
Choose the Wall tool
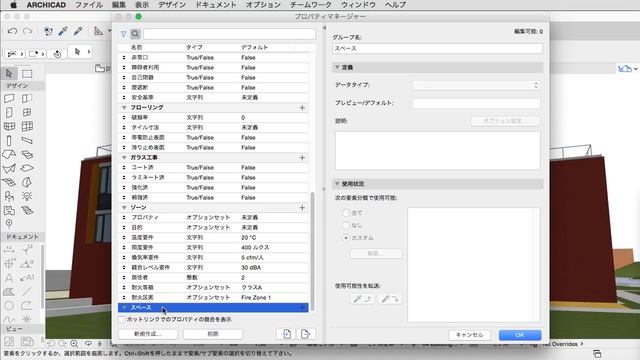pos(9,98)
